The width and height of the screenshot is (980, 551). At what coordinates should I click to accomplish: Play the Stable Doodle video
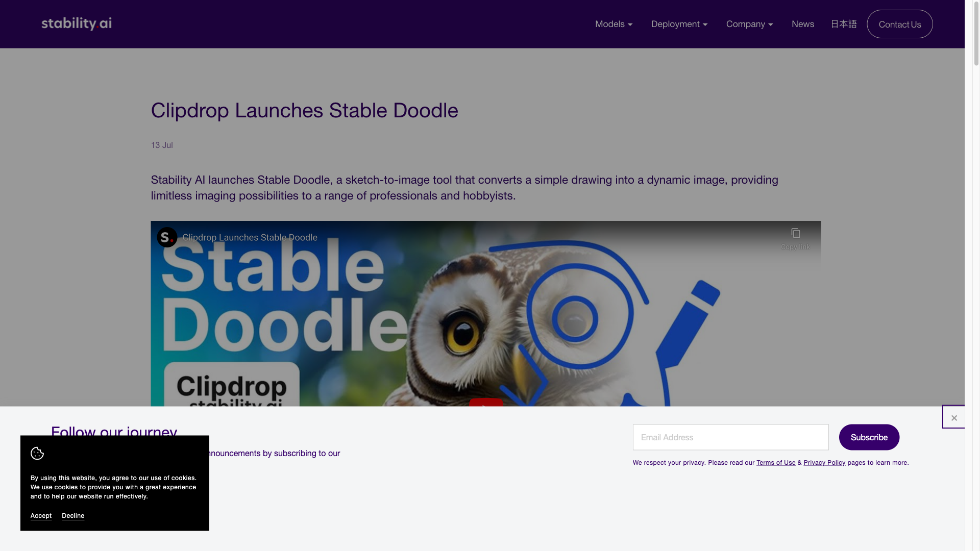click(x=486, y=403)
